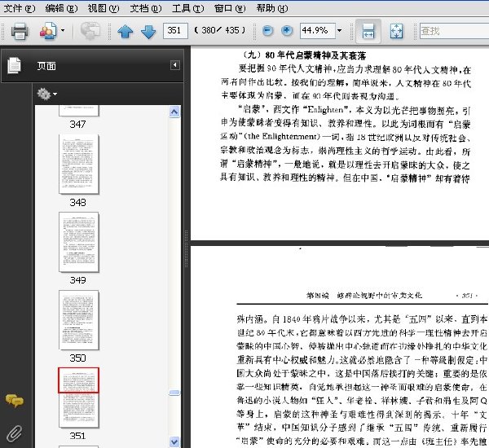Open the attachments paperclip panel
The width and height of the screenshot is (489, 448).
pyautogui.click(x=14, y=433)
